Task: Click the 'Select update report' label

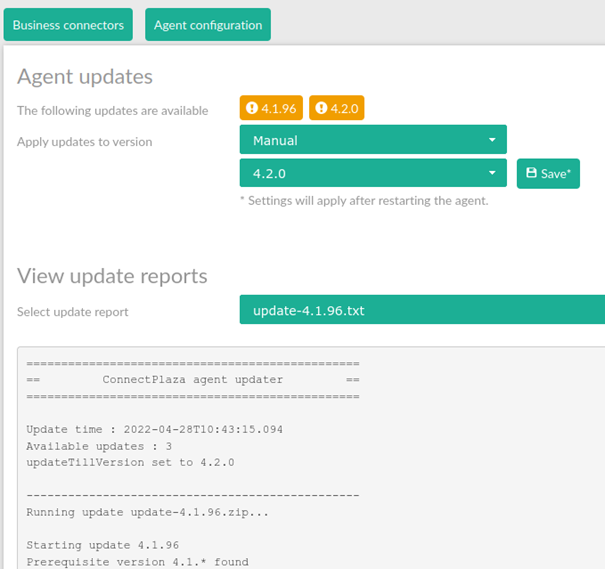Action: (73, 312)
